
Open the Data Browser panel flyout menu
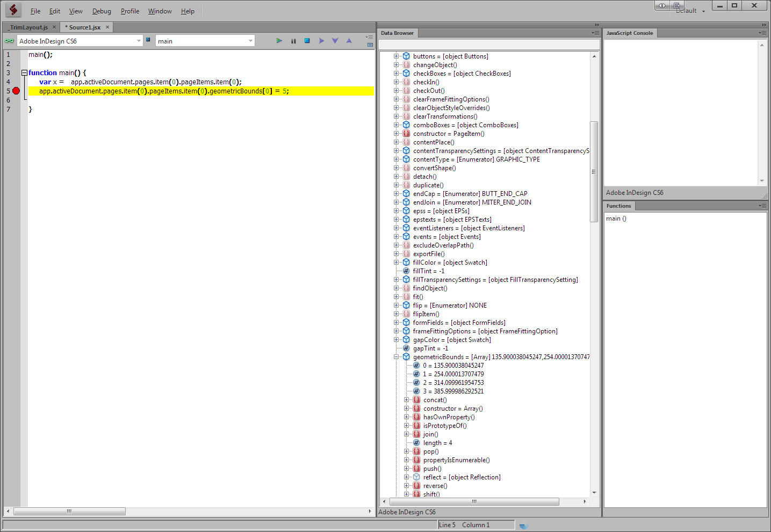tap(595, 33)
